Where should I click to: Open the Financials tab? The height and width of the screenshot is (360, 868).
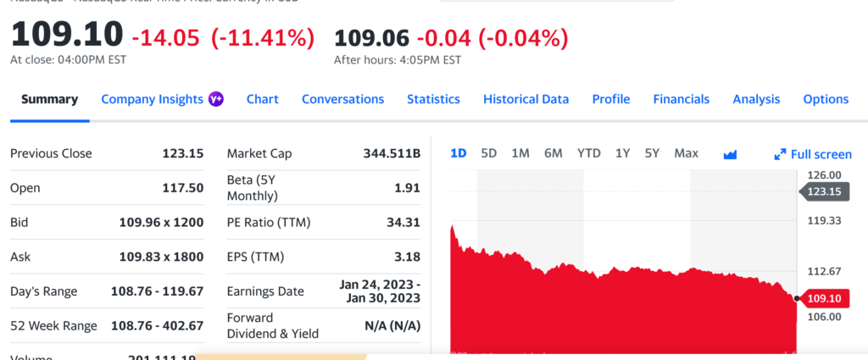[682, 99]
